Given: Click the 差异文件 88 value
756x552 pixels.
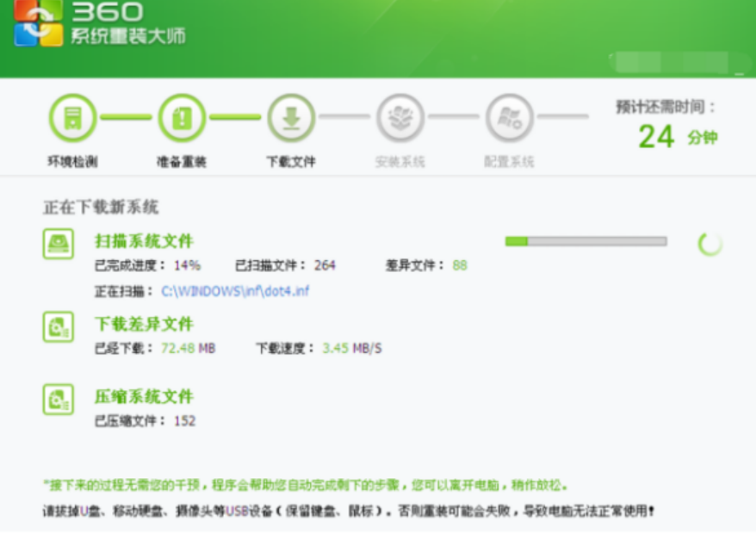Looking at the screenshot, I should pos(460,265).
